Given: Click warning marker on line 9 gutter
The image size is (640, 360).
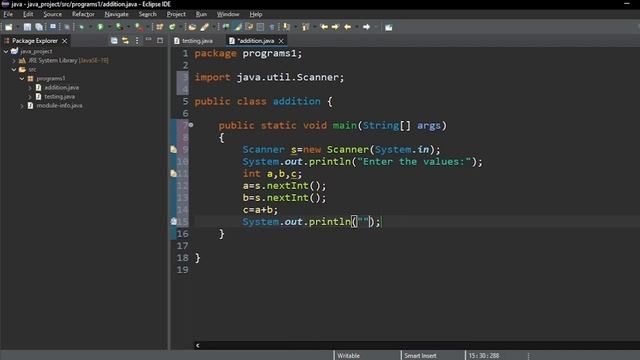Looking at the screenshot, I should [x=173, y=149].
